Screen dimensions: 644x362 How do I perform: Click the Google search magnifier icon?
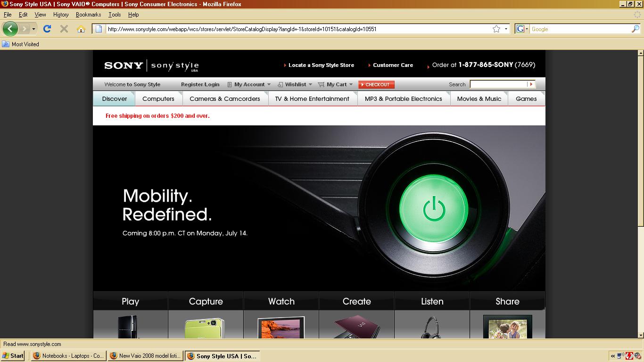click(x=635, y=29)
